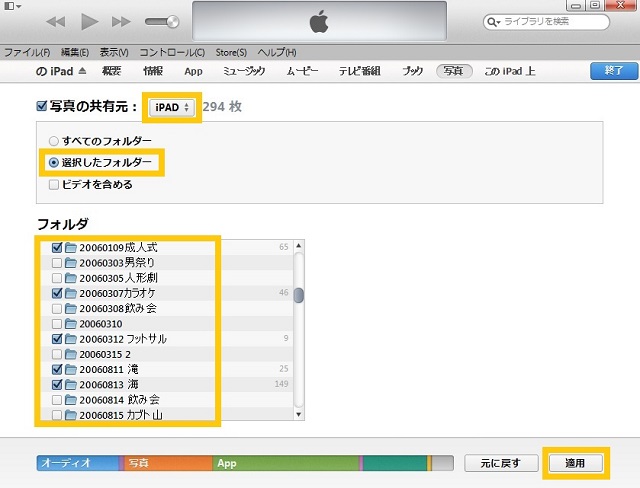Start playback with the play button
640x488 pixels.
point(89,22)
